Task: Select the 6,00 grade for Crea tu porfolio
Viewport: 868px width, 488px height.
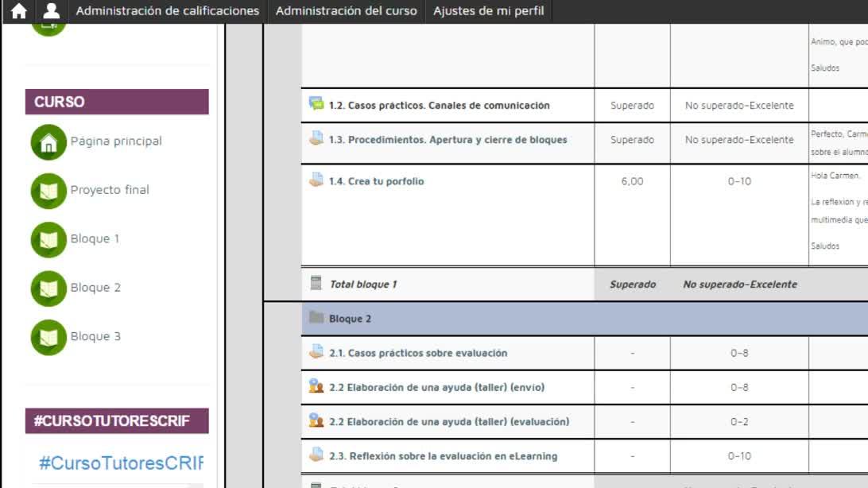Action: (632, 181)
